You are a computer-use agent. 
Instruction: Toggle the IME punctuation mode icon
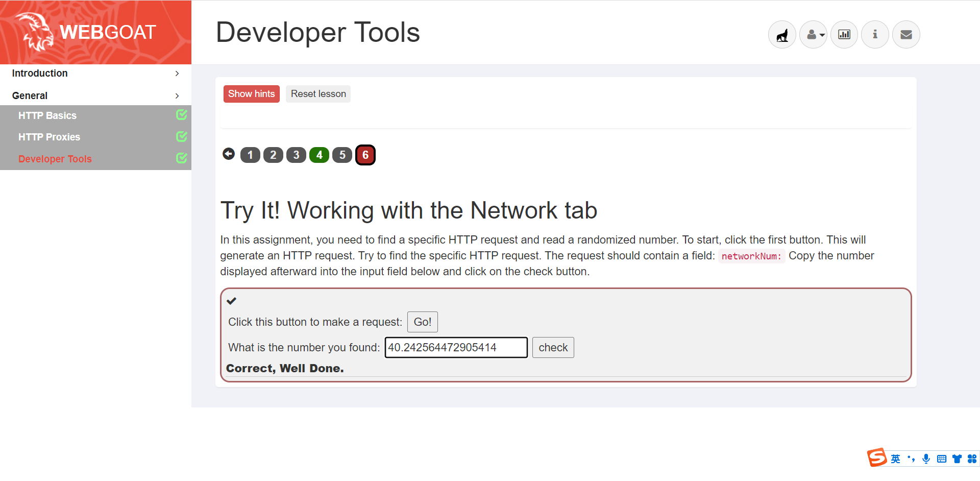point(911,459)
